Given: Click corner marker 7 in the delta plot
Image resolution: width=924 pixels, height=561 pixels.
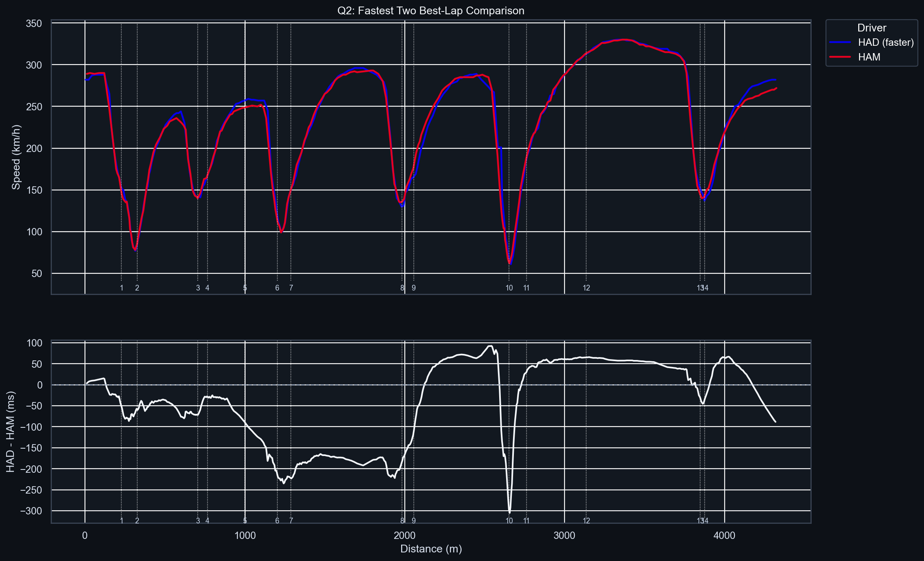Looking at the screenshot, I should pos(291,521).
